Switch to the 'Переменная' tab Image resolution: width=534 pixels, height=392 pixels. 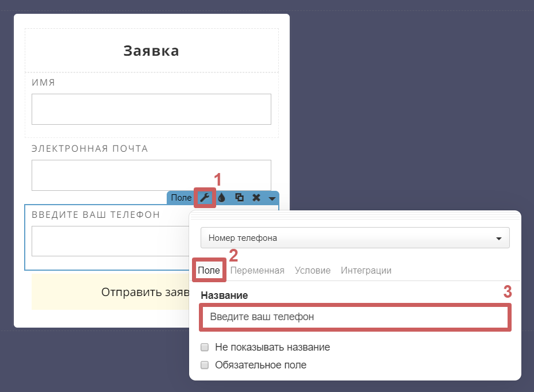click(x=257, y=270)
